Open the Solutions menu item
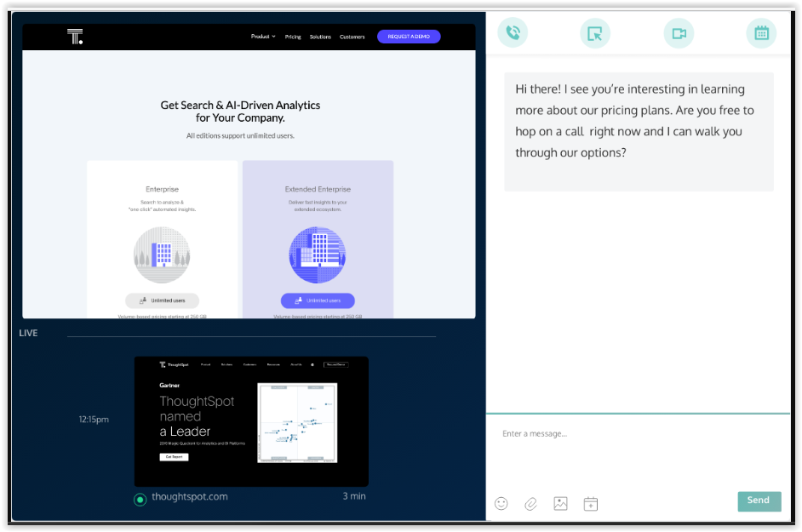This screenshot has height=532, width=802. [320, 37]
